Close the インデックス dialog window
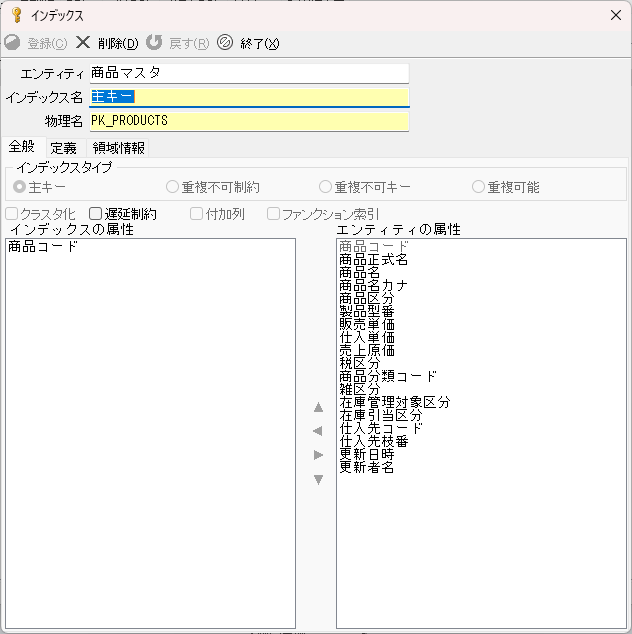 [x=616, y=15]
